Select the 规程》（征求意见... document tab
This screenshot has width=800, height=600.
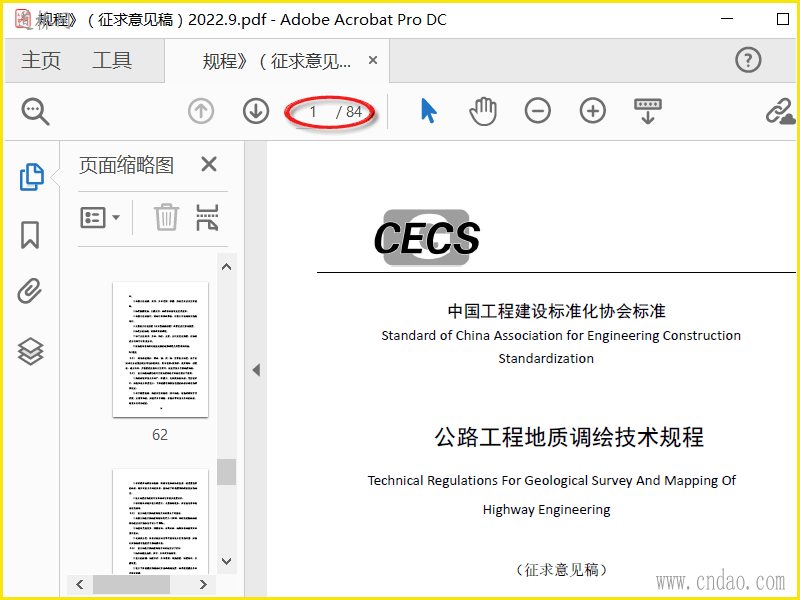click(277, 61)
